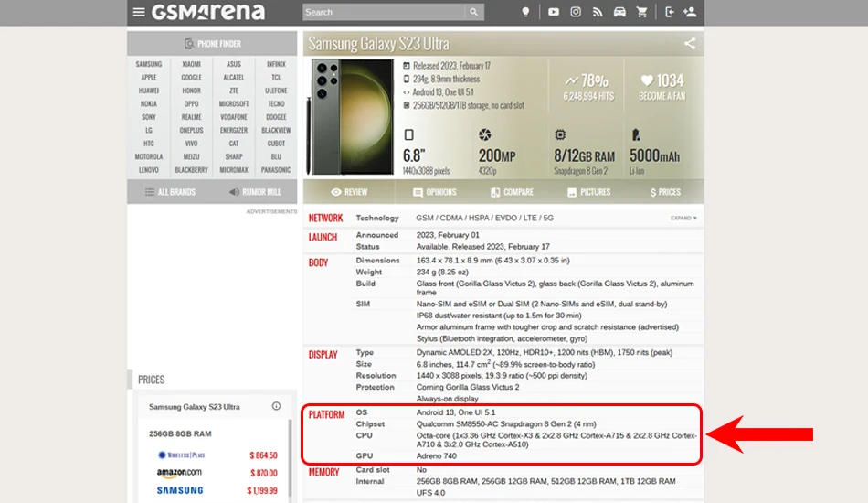Open the hamburger menu icon
The width and height of the screenshot is (868, 503).
point(139,12)
